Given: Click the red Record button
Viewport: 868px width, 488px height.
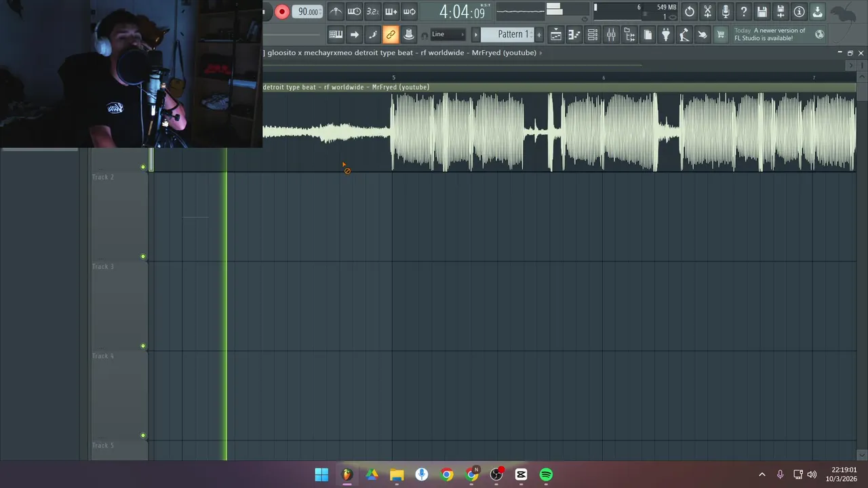Looking at the screenshot, I should pos(282,12).
